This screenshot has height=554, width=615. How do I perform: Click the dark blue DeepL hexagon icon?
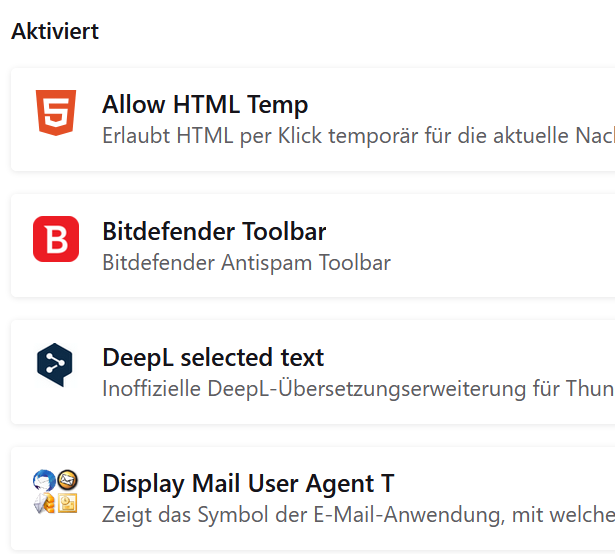(55, 365)
